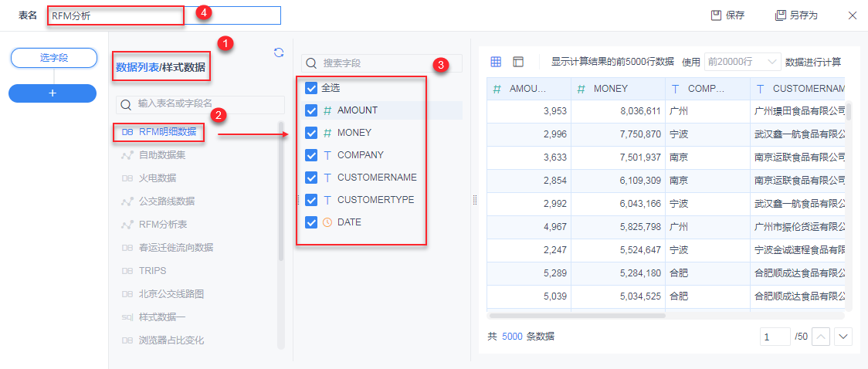This screenshot has height=369, width=868.
Task: Click the Save floppy disk icon
Action: click(x=716, y=15)
